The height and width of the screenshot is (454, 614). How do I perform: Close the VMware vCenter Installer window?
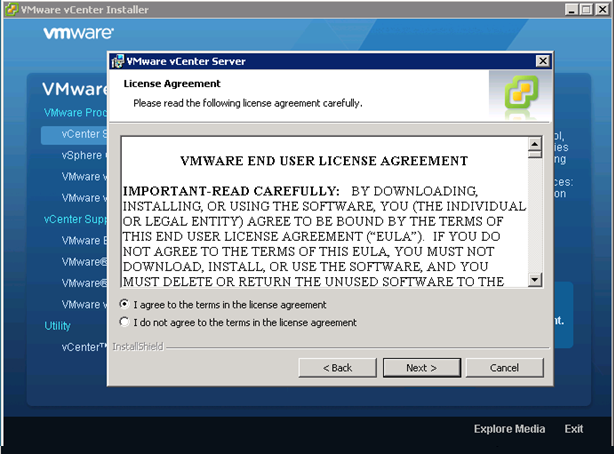tap(602, 9)
